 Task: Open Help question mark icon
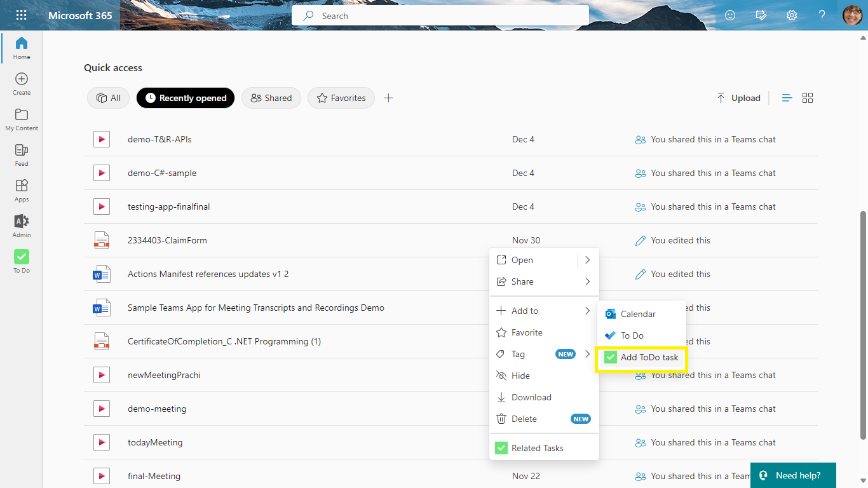click(822, 15)
